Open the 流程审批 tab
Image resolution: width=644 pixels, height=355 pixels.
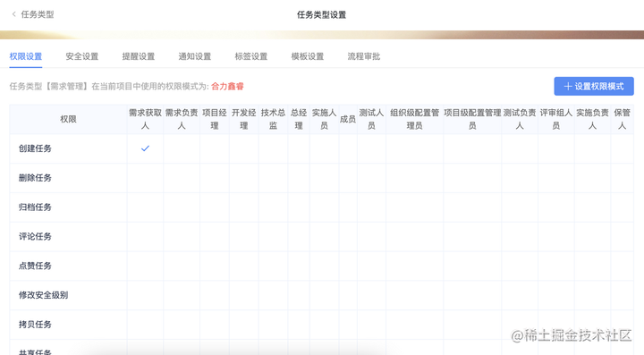[x=364, y=56]
